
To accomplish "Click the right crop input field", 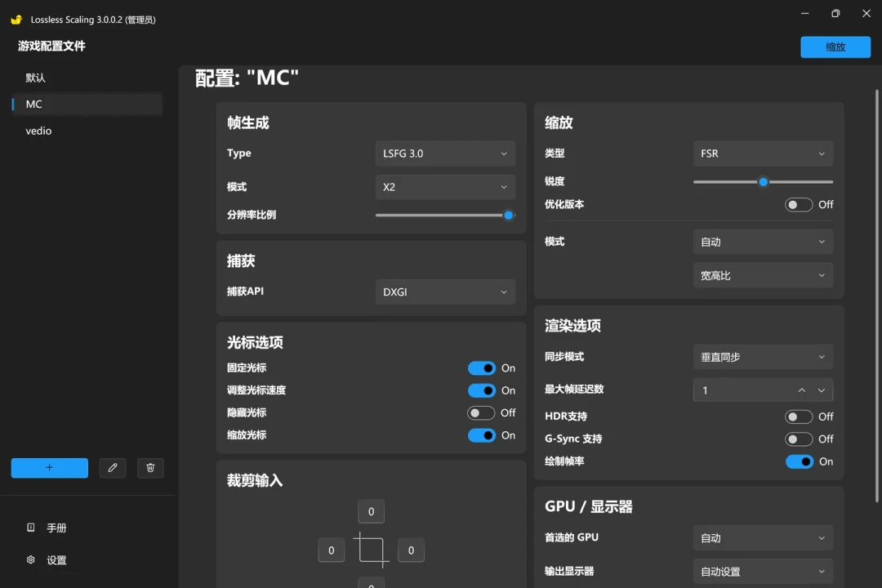I will coord(411,550).
